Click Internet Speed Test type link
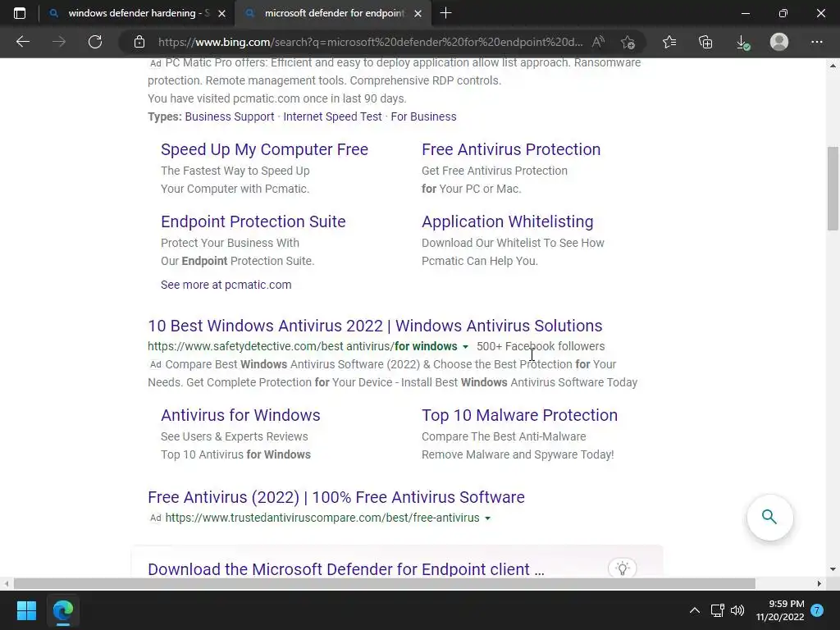 [x=333, y=116]
